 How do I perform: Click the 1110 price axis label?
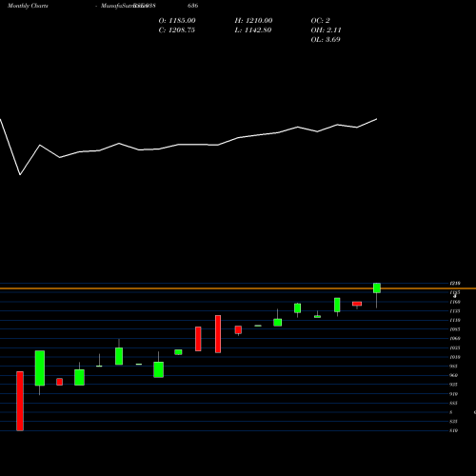click(455, 320)
